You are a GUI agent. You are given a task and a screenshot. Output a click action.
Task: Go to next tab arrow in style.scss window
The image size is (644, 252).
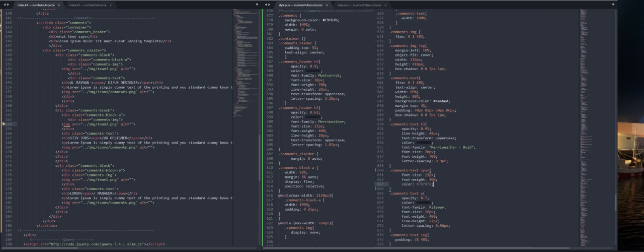270,5
